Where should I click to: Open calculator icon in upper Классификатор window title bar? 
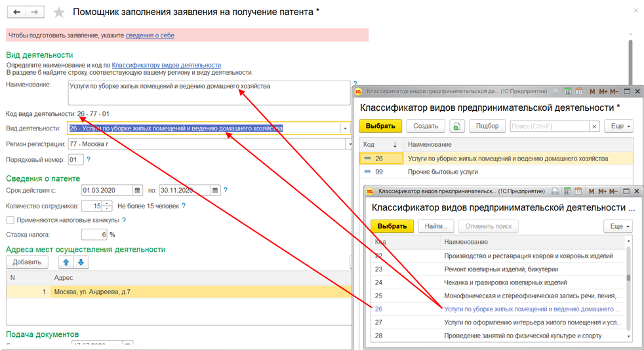click(568, 91)
